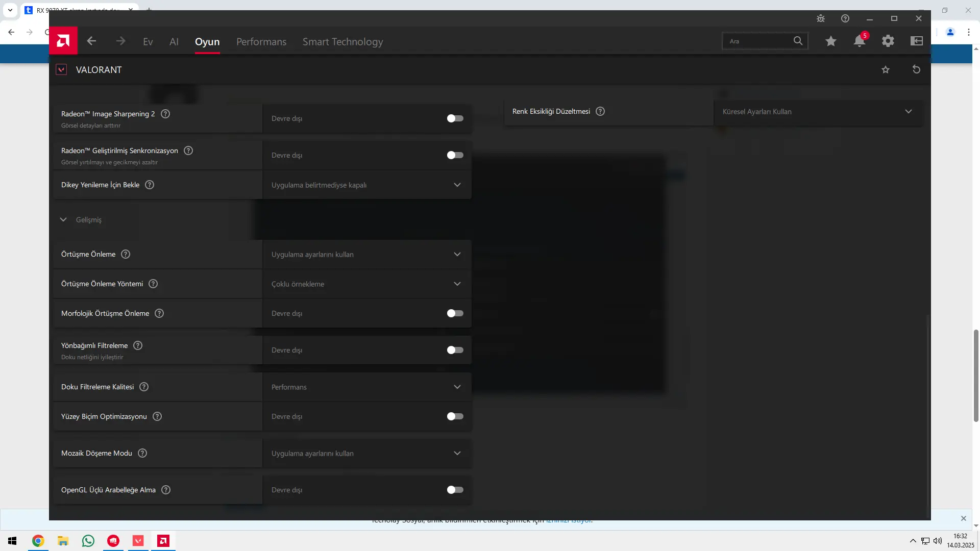Open Valorant taskbar icon

[138, 541]
